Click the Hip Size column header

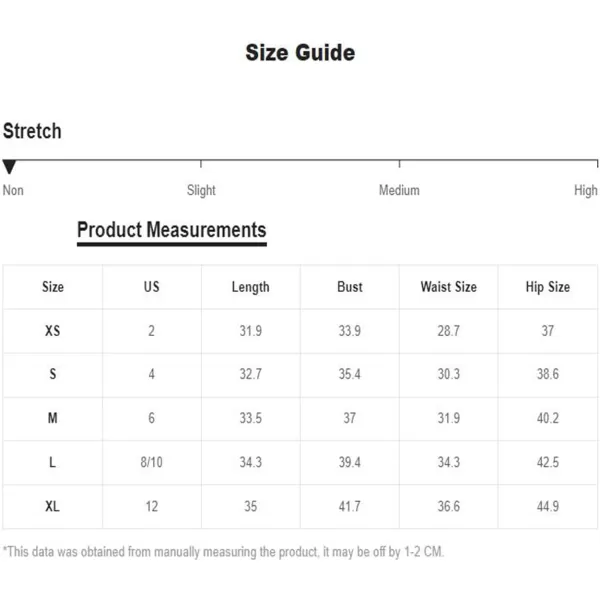[547, 287]
